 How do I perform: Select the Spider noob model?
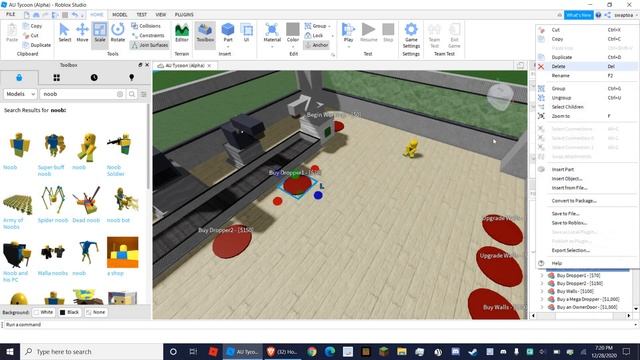[53, 204]
